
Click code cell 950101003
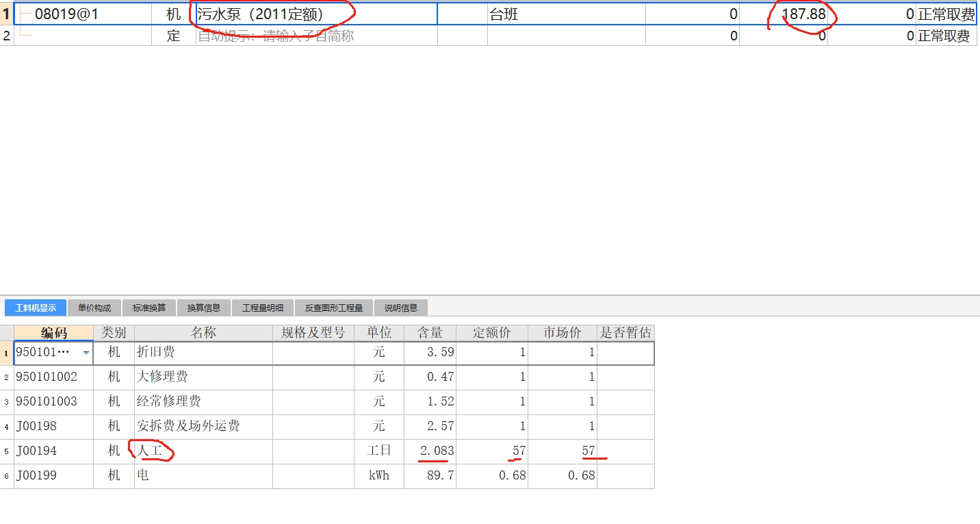pos(53,402)
